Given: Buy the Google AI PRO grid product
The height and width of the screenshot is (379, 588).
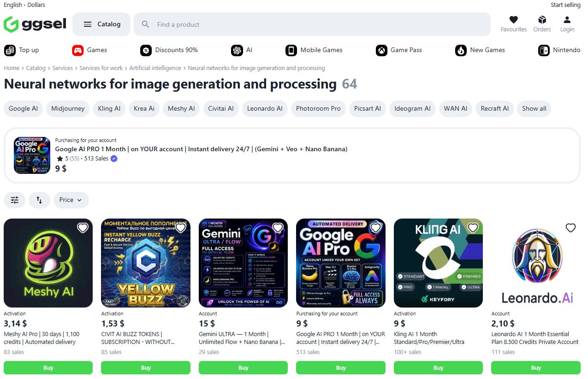Looking at the screenshot, I should [341, 367].
